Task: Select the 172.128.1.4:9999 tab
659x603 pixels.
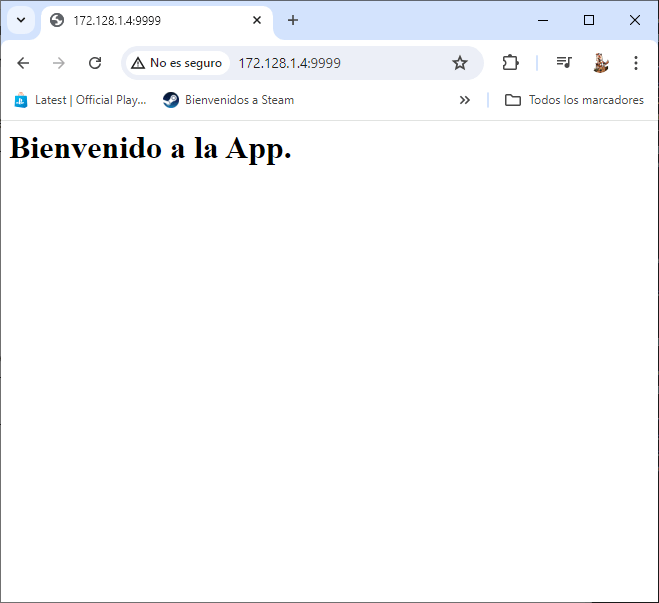Action: [x=150, y=20]
